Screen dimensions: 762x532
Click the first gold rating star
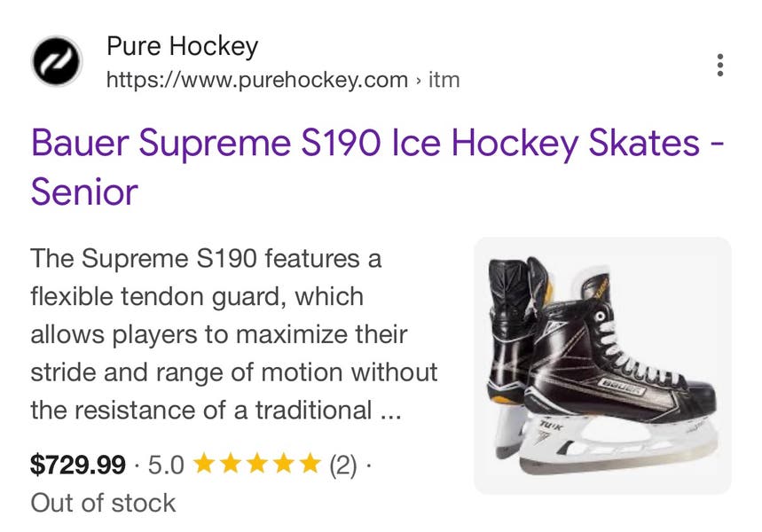pos(204,463)
